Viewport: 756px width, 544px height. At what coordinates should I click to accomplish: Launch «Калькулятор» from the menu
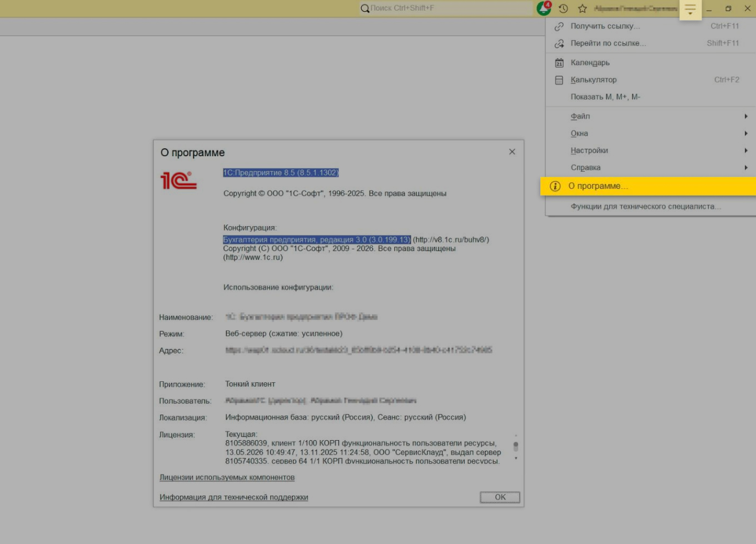(x=650, y=80)
